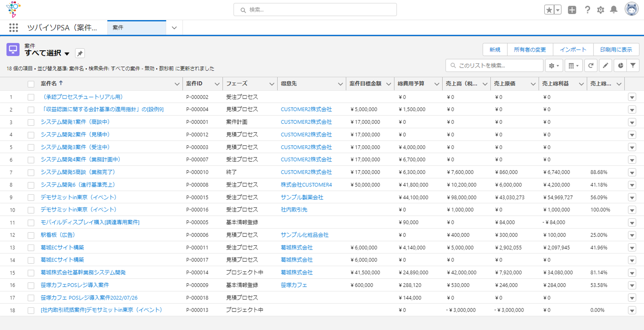Expand the すべて選択 list view dropdown
Screen dimensions: 644x330
[x=67, y=54]
